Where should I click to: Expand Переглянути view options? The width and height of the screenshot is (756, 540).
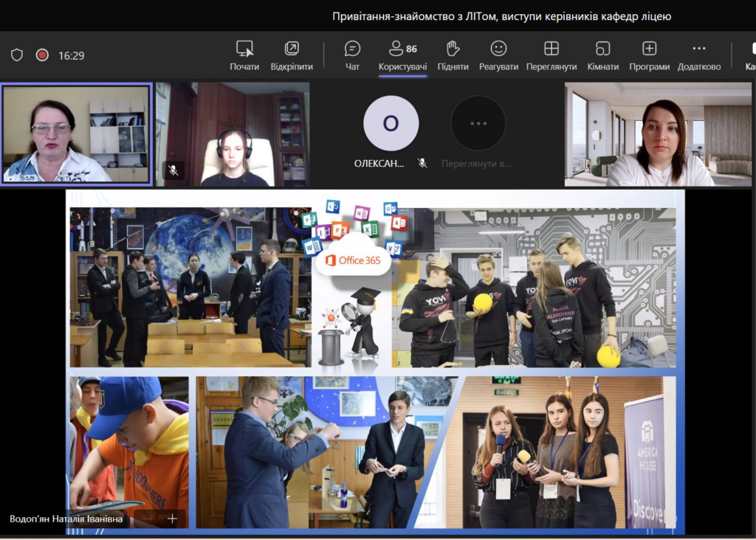coord(551,49)
